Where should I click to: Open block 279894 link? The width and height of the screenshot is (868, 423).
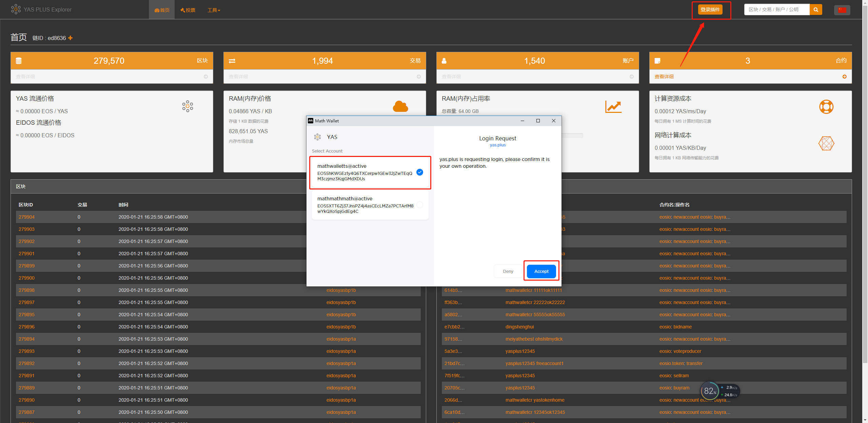tap(26, 339)
